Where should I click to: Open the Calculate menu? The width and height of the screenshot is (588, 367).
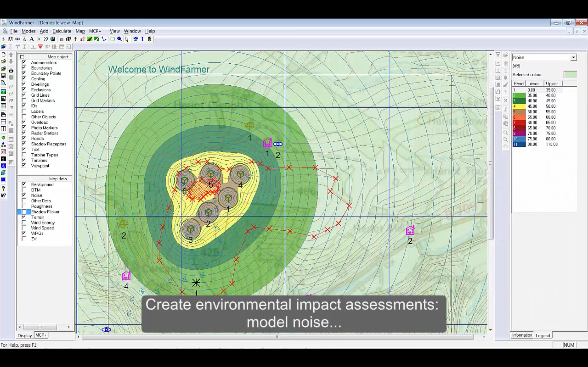click(x=62, y=31)
